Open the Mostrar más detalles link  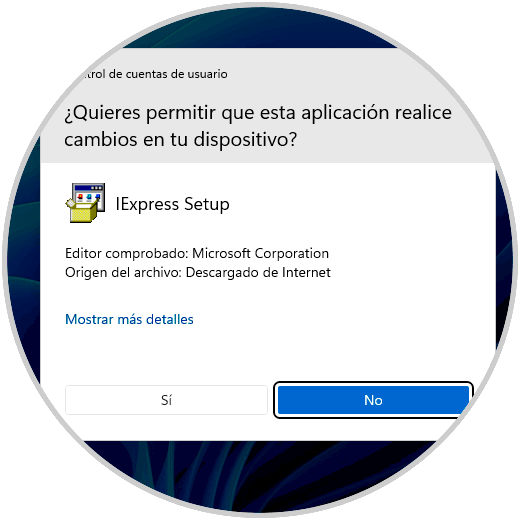click(129, 319)
